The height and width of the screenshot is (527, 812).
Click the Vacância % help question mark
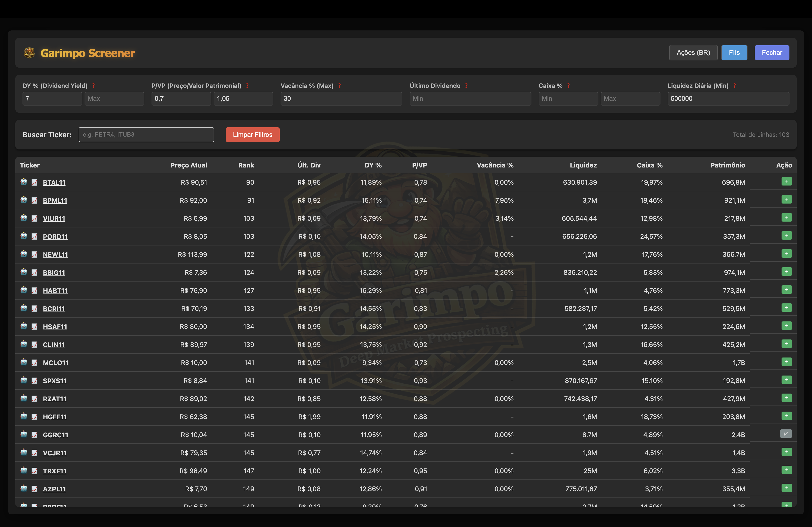339,86
